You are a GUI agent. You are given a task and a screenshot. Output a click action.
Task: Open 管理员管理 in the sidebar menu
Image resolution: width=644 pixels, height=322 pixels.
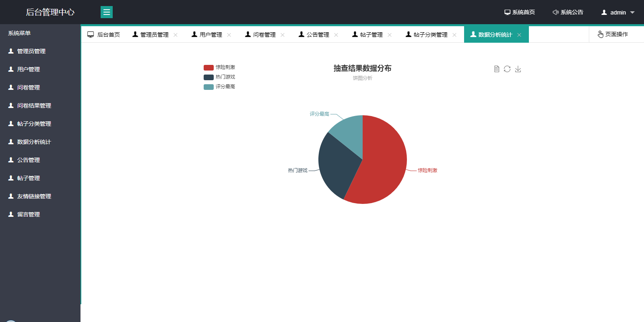(x=40, y=51)
